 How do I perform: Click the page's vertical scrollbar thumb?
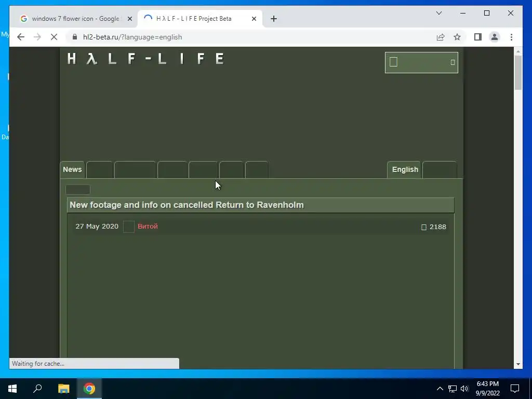point(518,72)
